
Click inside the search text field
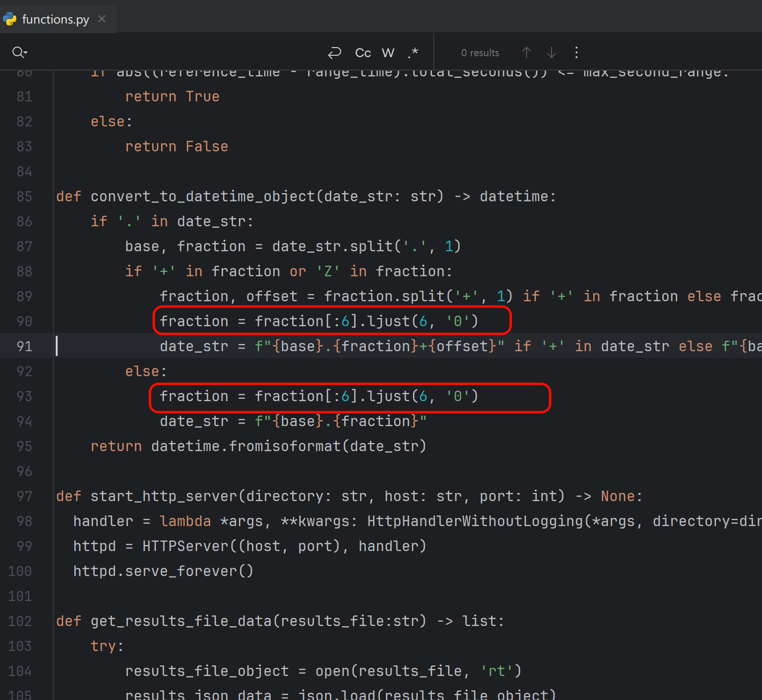173,52
